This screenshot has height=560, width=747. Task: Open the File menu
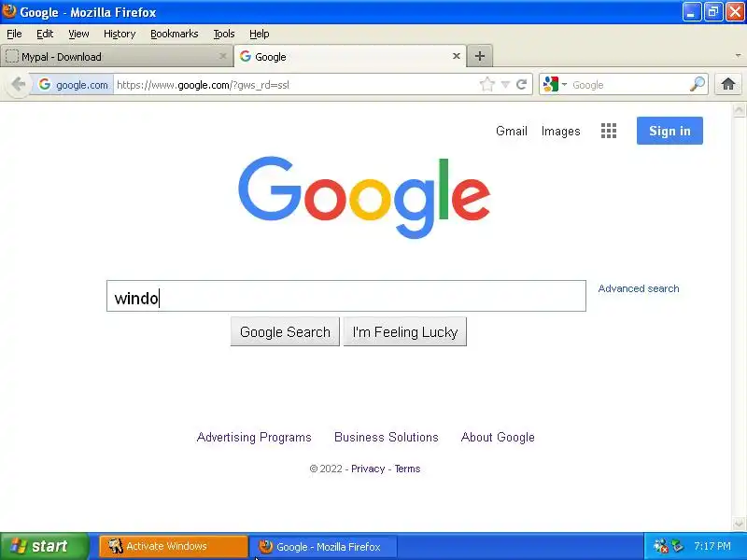click(x=14, y=34)
